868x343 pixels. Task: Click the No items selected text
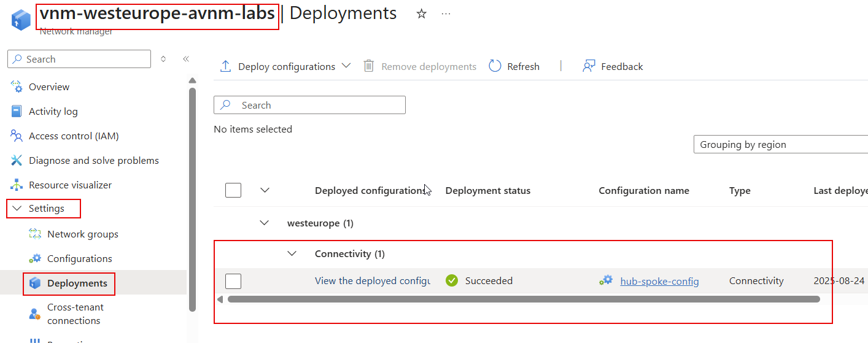click(x=253, y=129)
